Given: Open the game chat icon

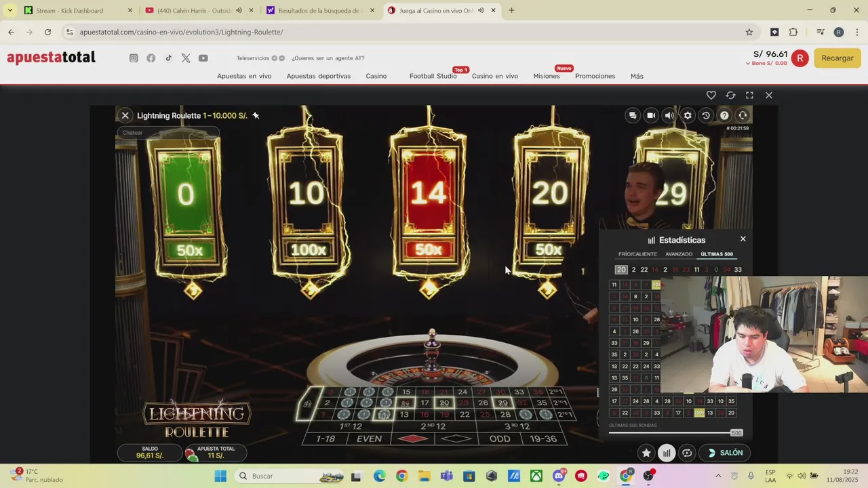Looking at the screenshot, I should coord(633,115).
